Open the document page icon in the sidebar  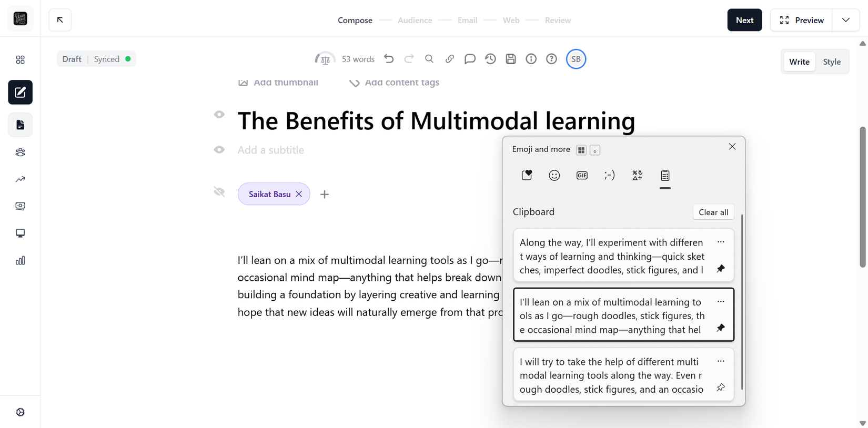[20, 125]
